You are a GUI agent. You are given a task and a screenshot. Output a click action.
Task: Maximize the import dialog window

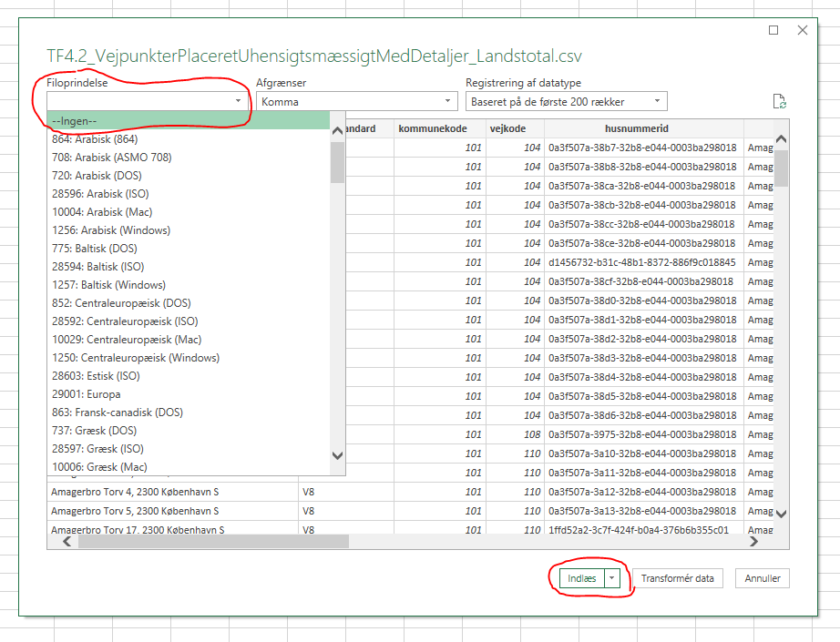[773, 30]
